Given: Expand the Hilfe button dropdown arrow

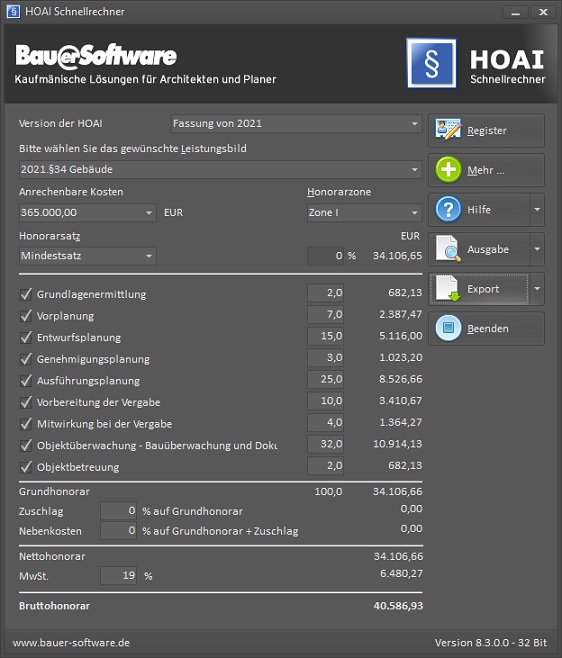Looking at the screenshot, I should tap(537, 209).
